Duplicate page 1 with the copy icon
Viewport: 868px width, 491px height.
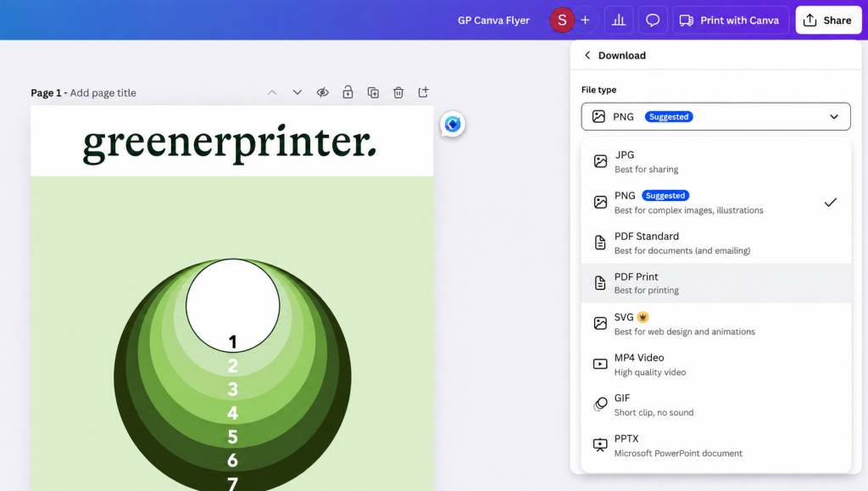pos(373,92)
